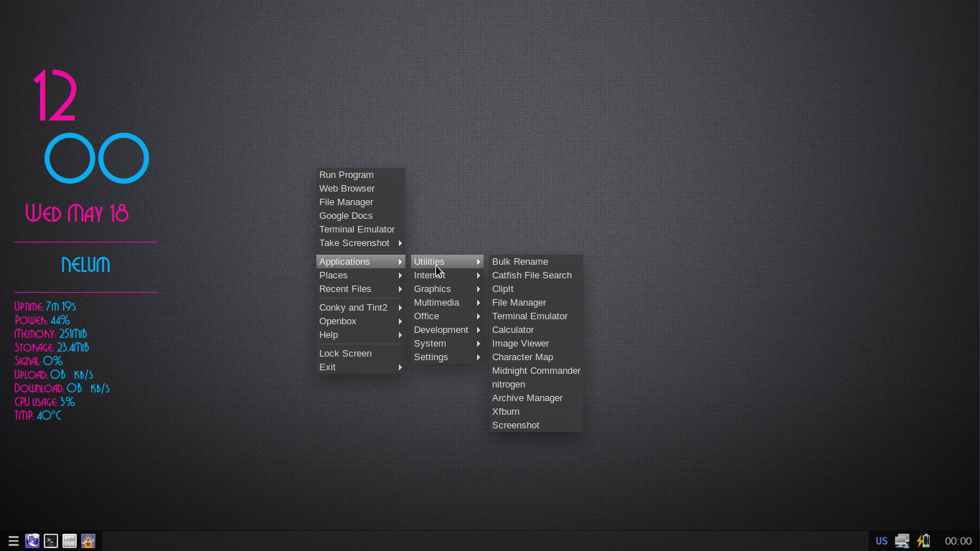Choose Lock Screen in the menu
This screenshot has width=980, height=551.
[x=346, y=354]
